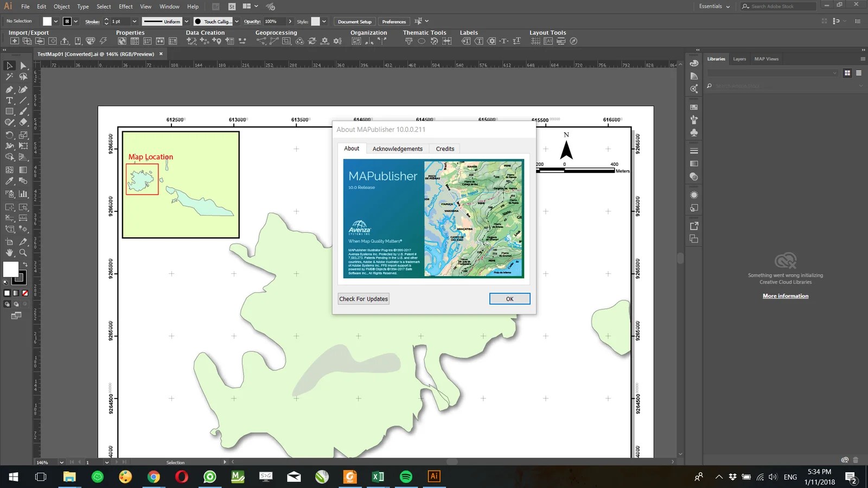Select the Selection tool arrow

pos(9,66)
